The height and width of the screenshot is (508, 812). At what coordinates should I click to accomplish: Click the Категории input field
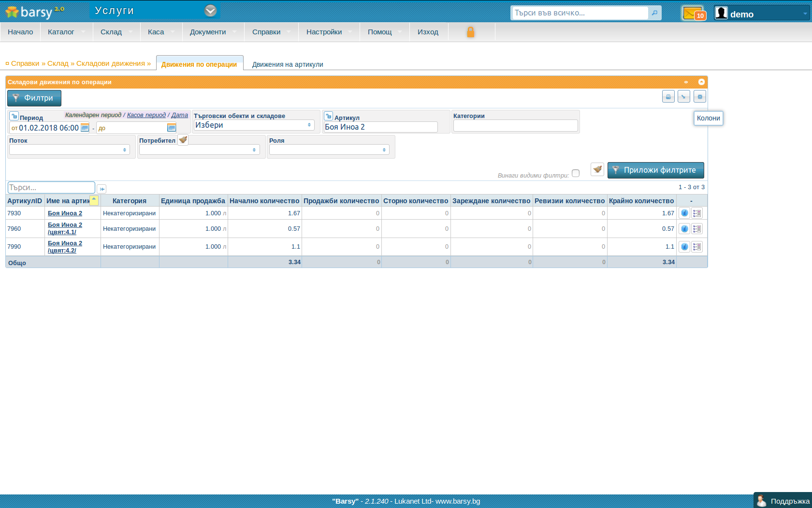515,125
